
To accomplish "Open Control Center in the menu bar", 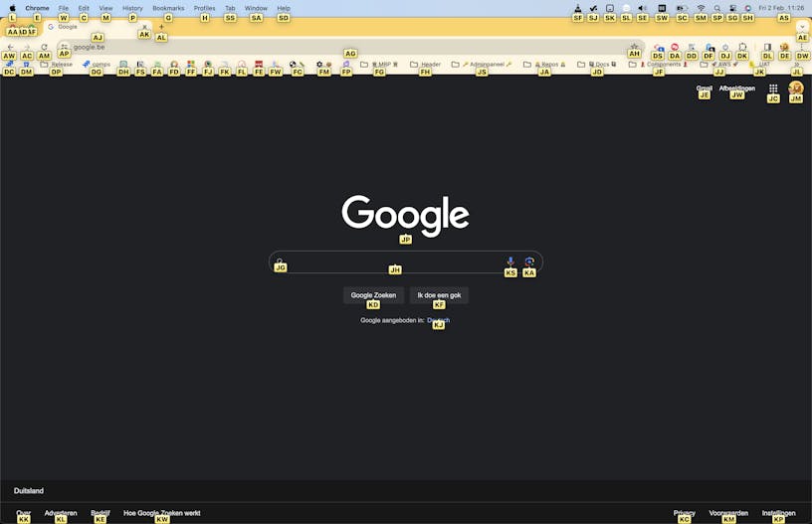I will pos(732,8).
